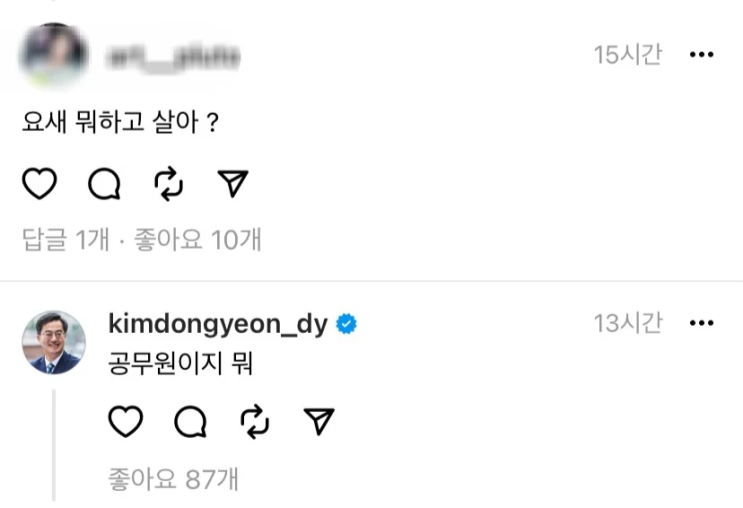Reply to kimdongyeon_dy's comment via bubble icon

pos(190,421)
